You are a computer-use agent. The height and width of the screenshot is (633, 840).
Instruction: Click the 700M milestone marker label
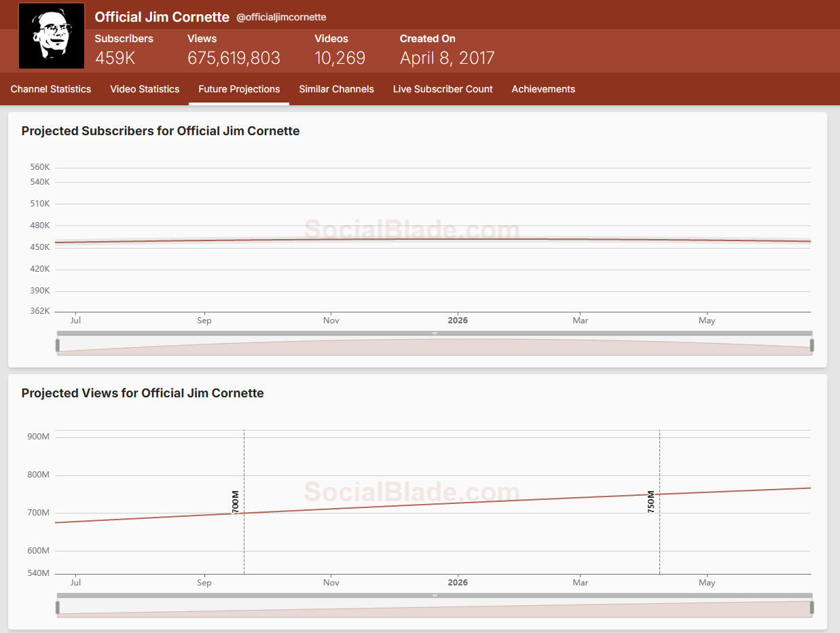tap(236, 501)
